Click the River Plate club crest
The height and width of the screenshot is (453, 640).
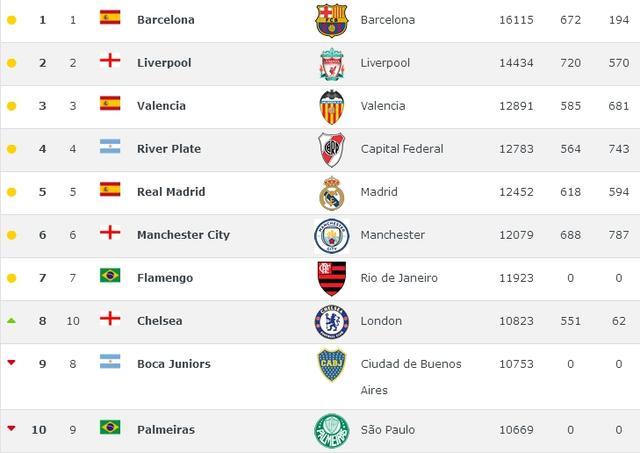tap(331, 149)
